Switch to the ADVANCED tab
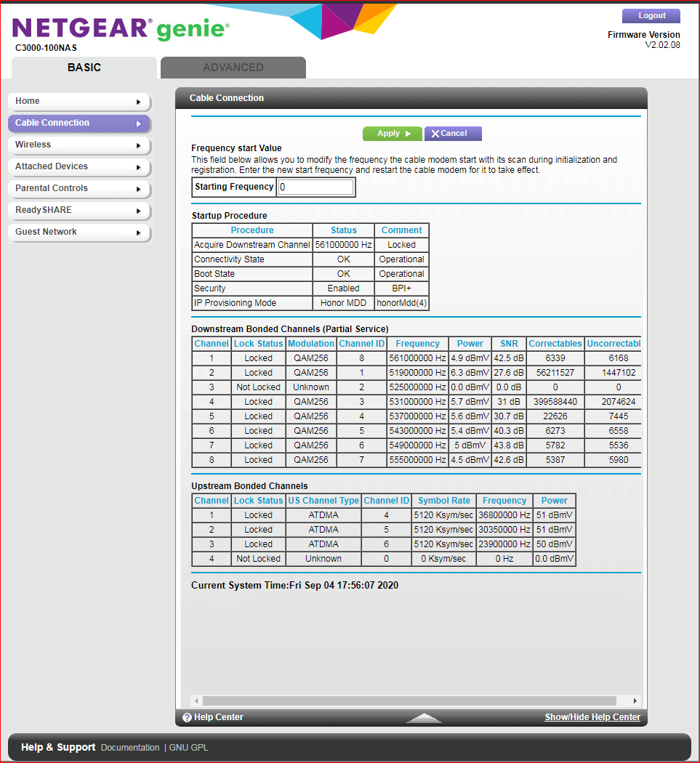The image size is (700, 763). [233, 67]
